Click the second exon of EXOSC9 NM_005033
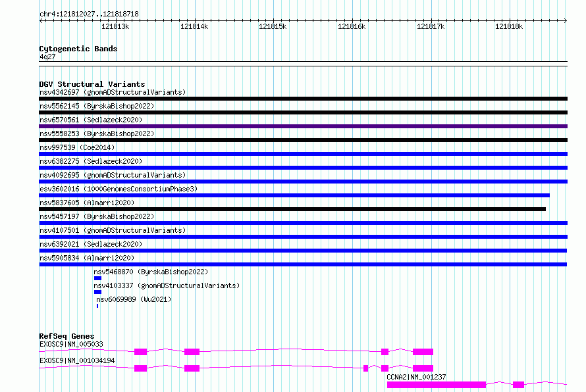This screenshot has width=586, height=392. (x=192, y=352)
